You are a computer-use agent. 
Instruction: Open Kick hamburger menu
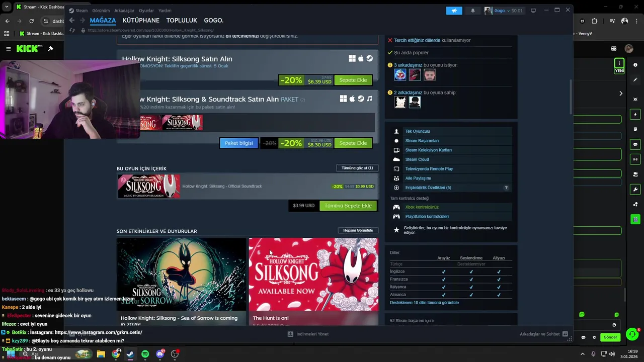pyautogui.click(x=9, y=49)
